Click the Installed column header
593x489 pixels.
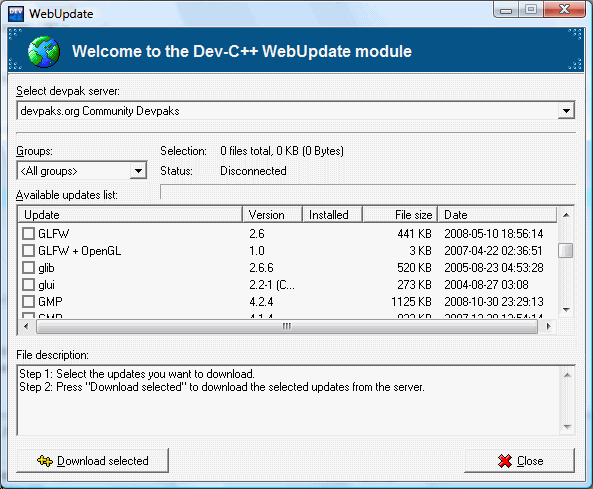(x=332, y=215)
